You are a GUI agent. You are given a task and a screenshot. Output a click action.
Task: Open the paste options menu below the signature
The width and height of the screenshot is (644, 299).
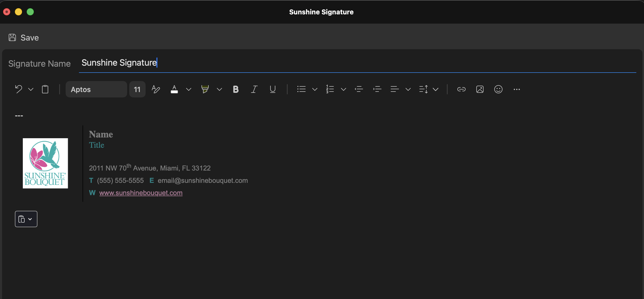tap(26, 219)
